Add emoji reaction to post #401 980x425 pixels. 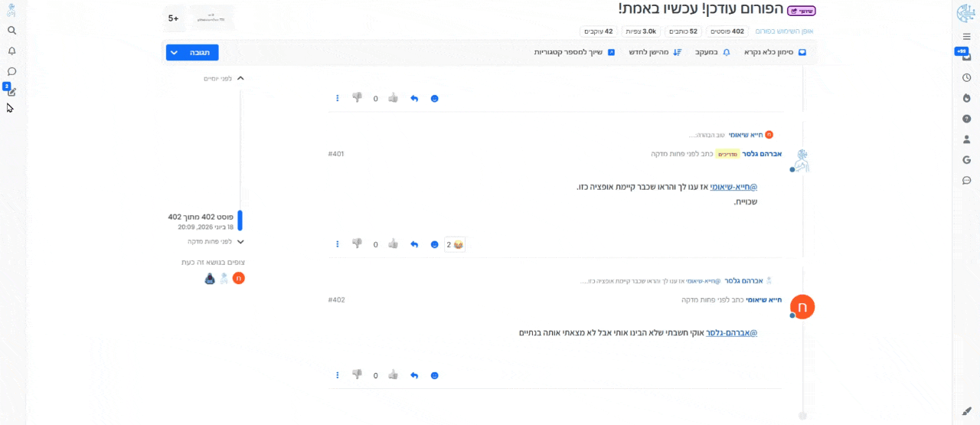(x=435, y=244)
